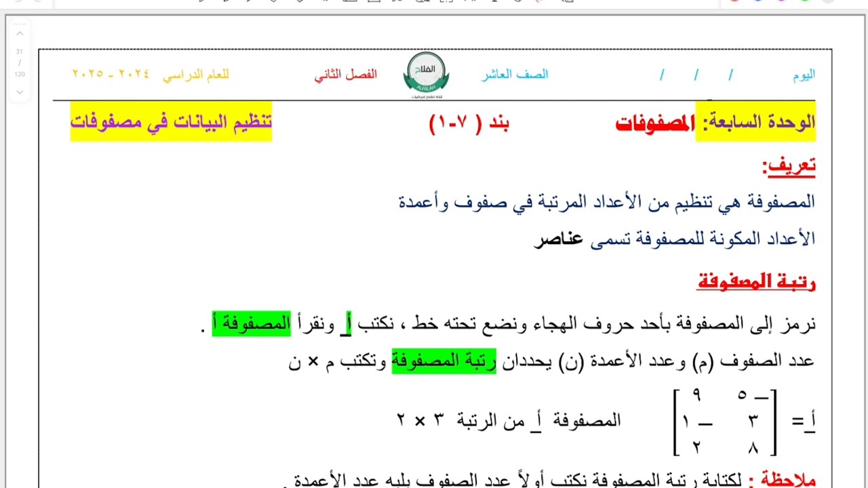Click the sentence starting 'الأعداد المكونة للمصفوفة'
The height and width of the screenshot is (488, 868).
coord(675,239)
